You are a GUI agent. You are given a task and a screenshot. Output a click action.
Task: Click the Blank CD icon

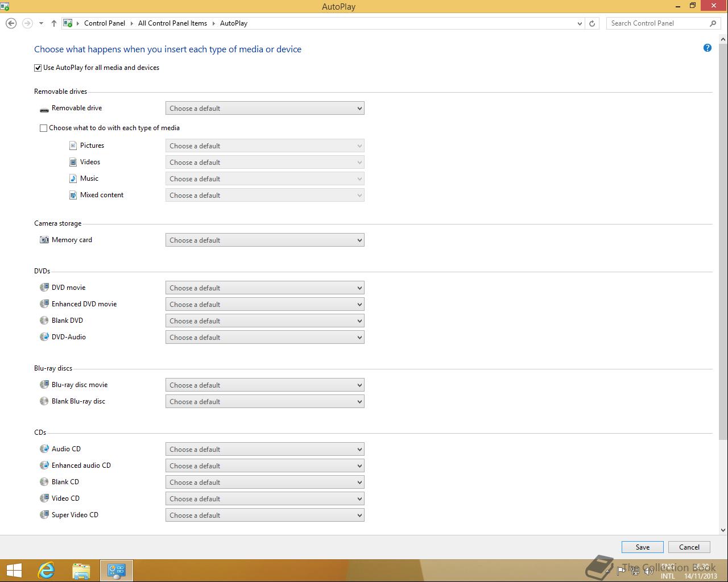pyautogui.click(x=44, y=482)
